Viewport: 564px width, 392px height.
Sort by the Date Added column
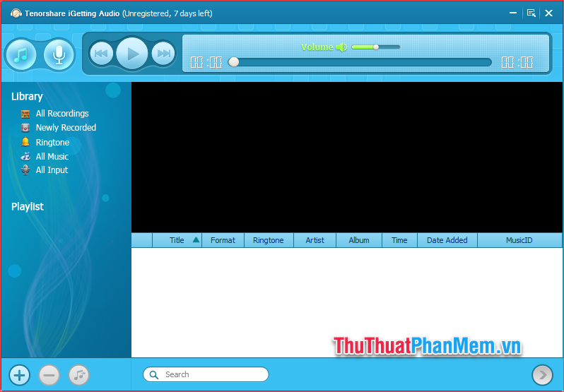point(447,240)
